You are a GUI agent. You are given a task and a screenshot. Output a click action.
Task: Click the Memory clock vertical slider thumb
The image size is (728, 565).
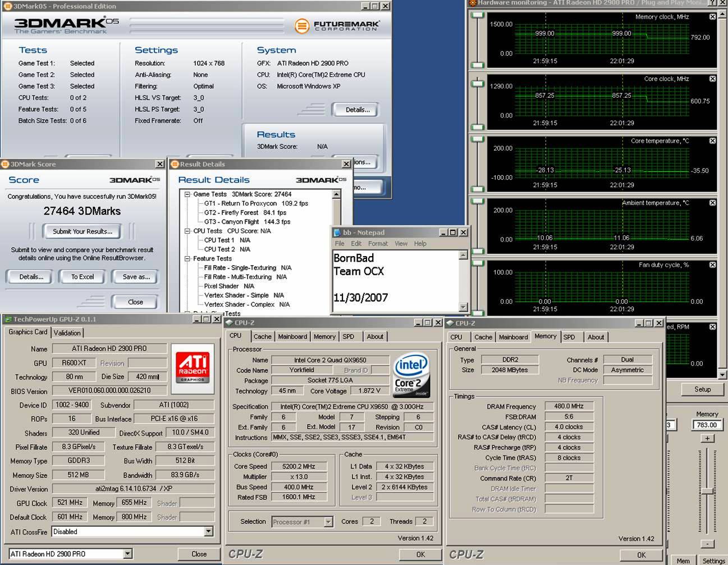point(707,492)
